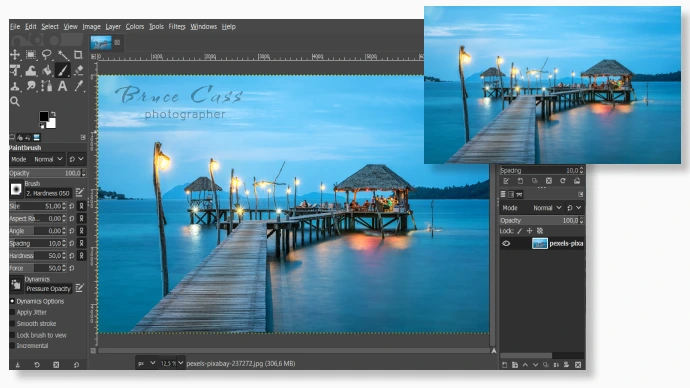Image resolution: width=690 pixels, height=388 pixels.
Task: Click the image tab thumbnail
Action: click(x=101, y=43)
